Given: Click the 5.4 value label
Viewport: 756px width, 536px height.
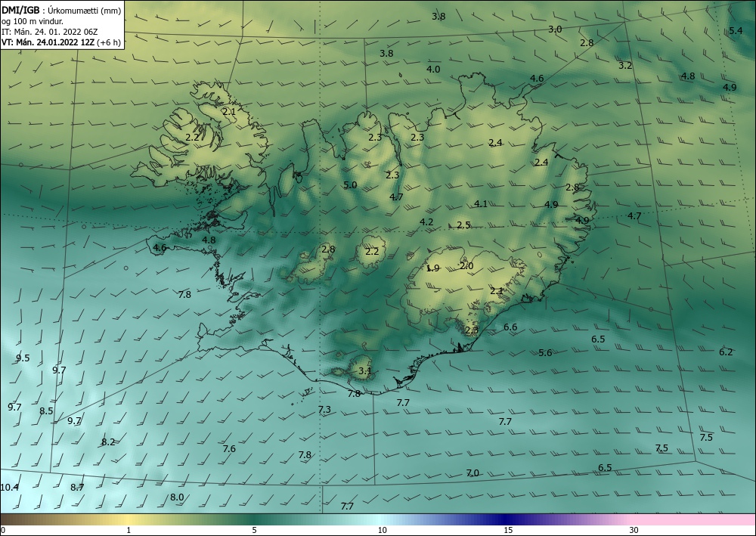Looking at the screenshot, I should (x=736, y=31).
